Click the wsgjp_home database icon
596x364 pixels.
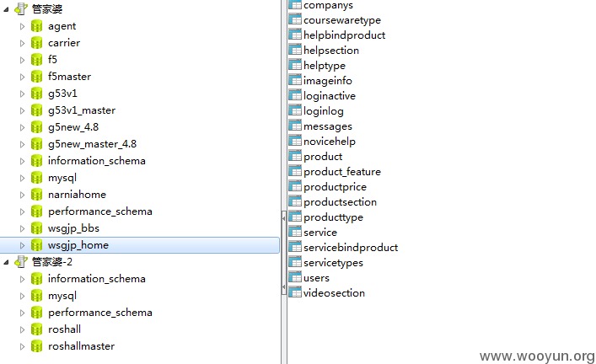[x=36, y=245]
